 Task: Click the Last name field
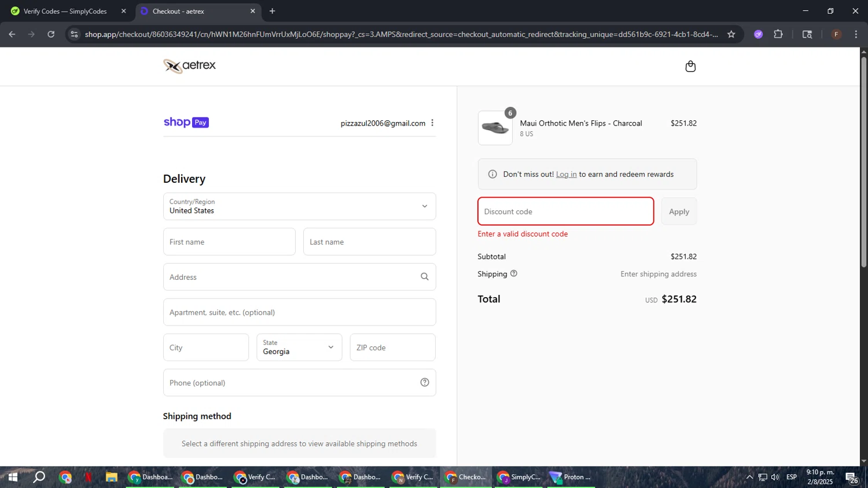[x=369, y=242]
